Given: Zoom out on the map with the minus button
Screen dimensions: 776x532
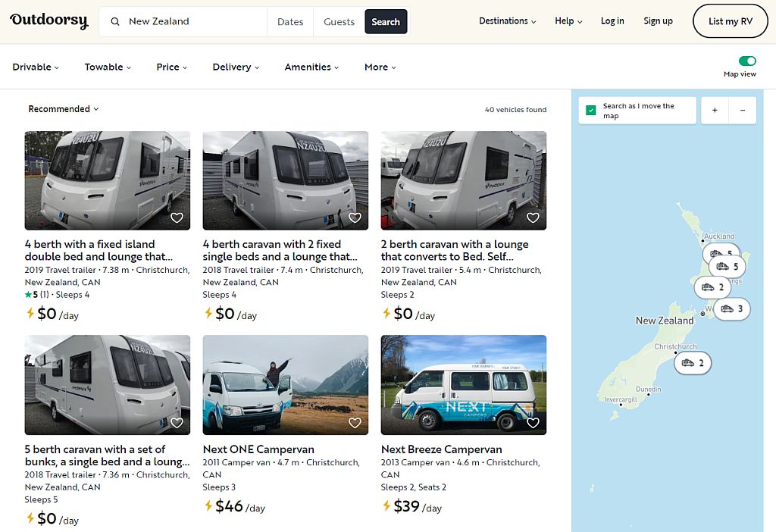Looking at the screenshot, I should 742,110.
